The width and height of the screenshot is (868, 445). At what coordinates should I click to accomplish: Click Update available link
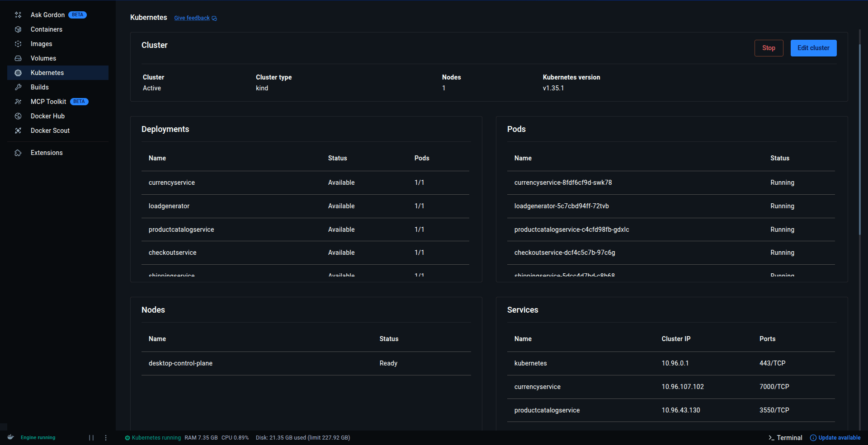tap(840, 438)
